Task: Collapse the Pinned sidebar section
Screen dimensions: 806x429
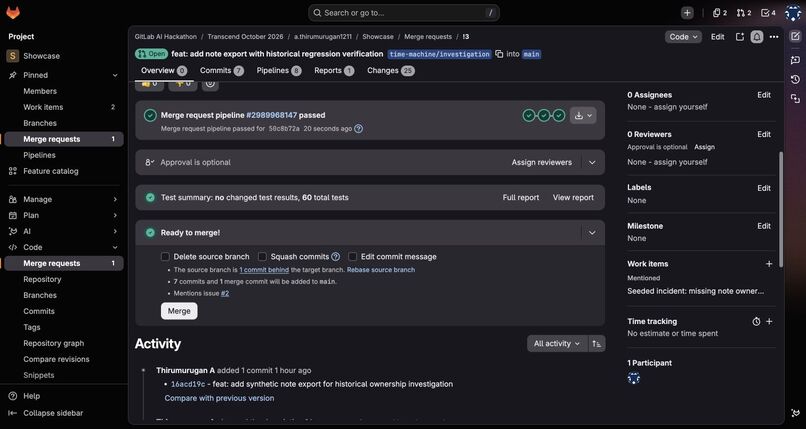Action: tap(115, 75)
